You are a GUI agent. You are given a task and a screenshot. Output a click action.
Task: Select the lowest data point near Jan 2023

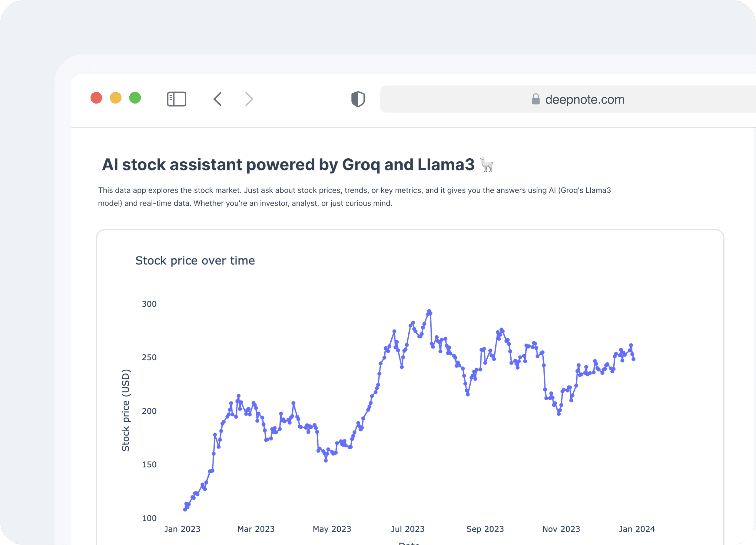click(x=186, y=509)
